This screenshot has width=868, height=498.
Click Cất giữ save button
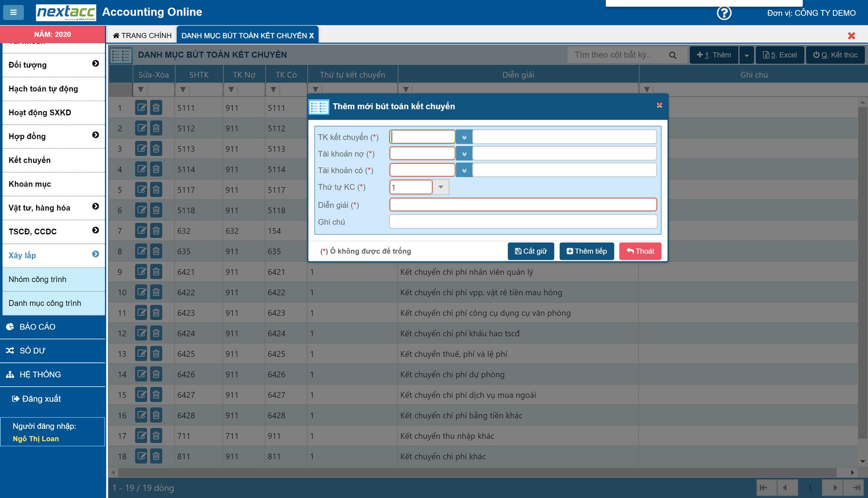point(530,251)
